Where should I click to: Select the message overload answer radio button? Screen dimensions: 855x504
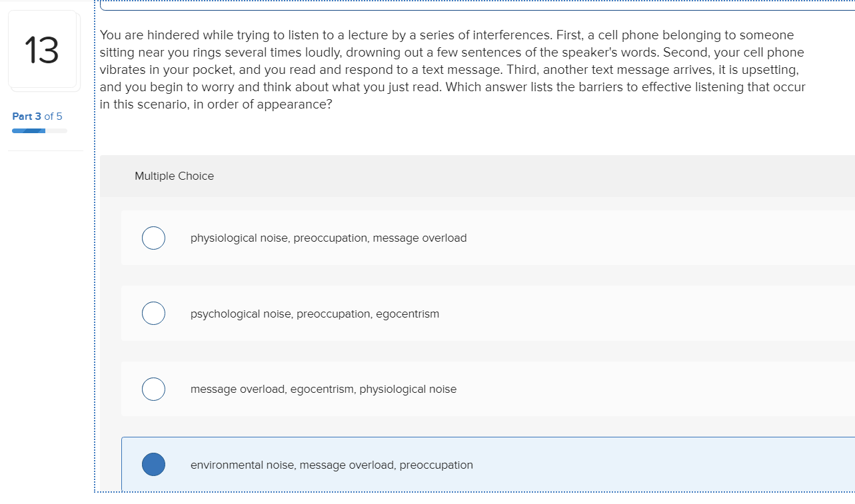pos(153,389)
